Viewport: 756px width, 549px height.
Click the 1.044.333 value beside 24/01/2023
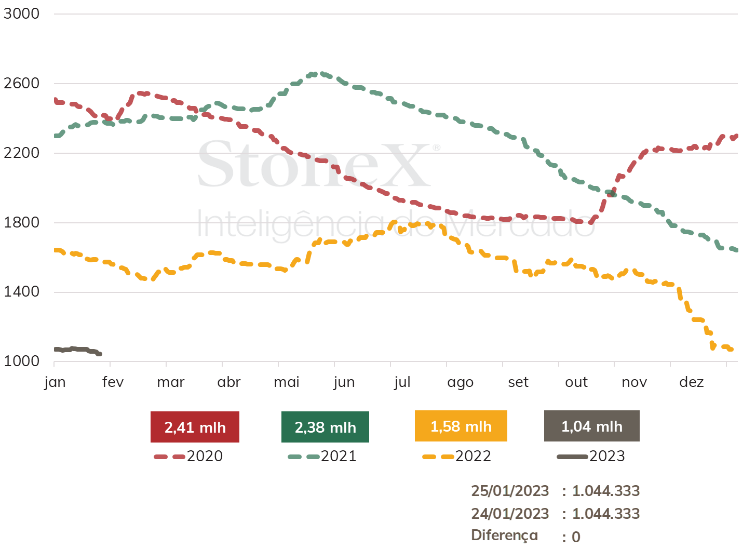[x=606, y=514]
